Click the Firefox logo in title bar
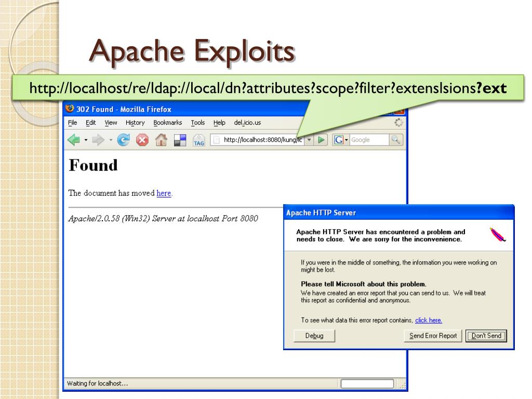 (x=70, y=108)
